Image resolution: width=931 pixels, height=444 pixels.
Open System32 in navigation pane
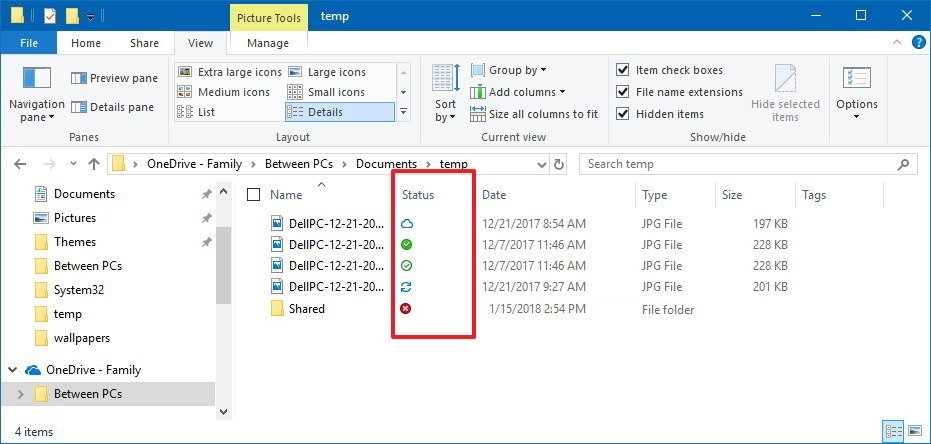[x=79, y=290]
